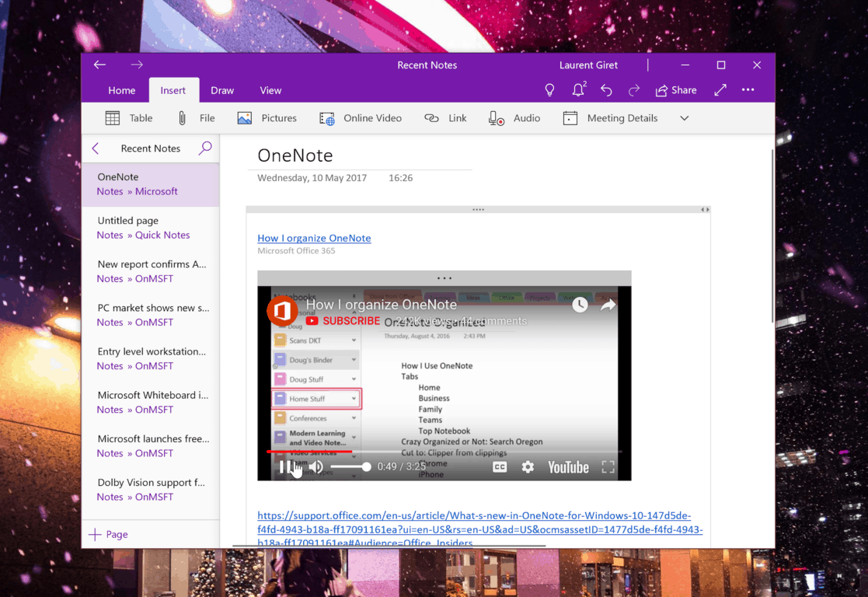Record Audio with the microphone button

coord(514,118)
